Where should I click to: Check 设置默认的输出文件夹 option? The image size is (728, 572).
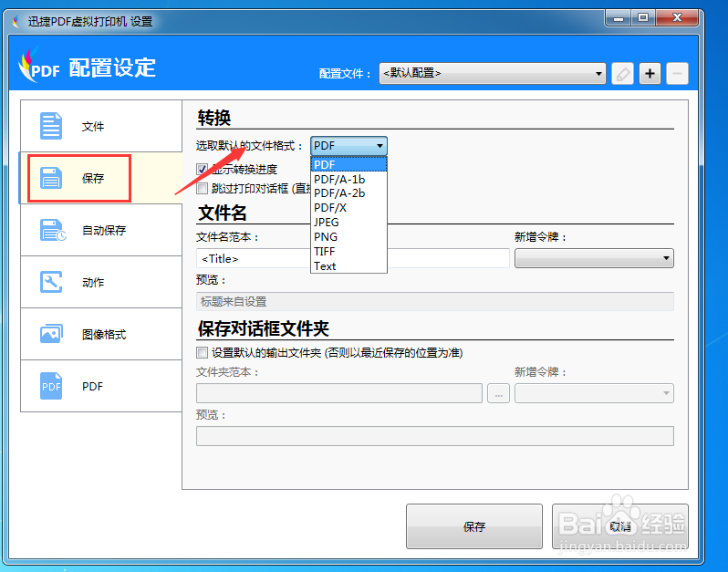pyautogui.click(x=202, y=352)
